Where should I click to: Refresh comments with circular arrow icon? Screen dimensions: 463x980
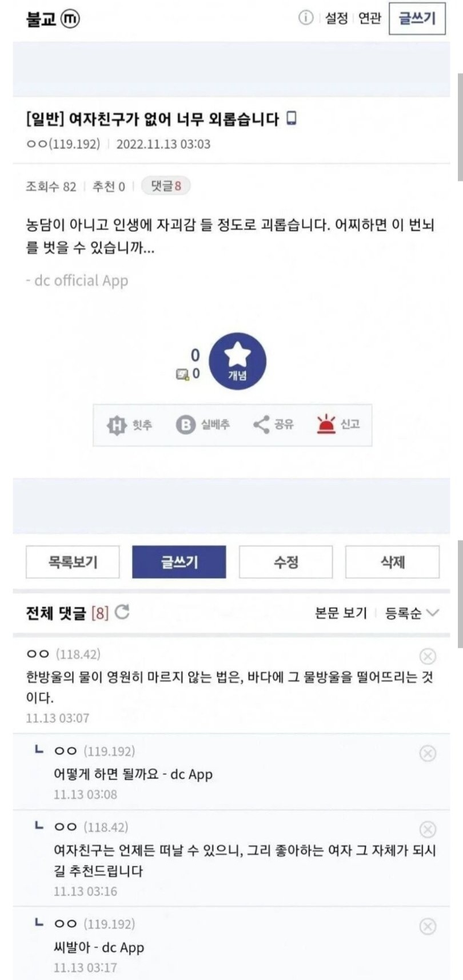click(x=122, y=612)
